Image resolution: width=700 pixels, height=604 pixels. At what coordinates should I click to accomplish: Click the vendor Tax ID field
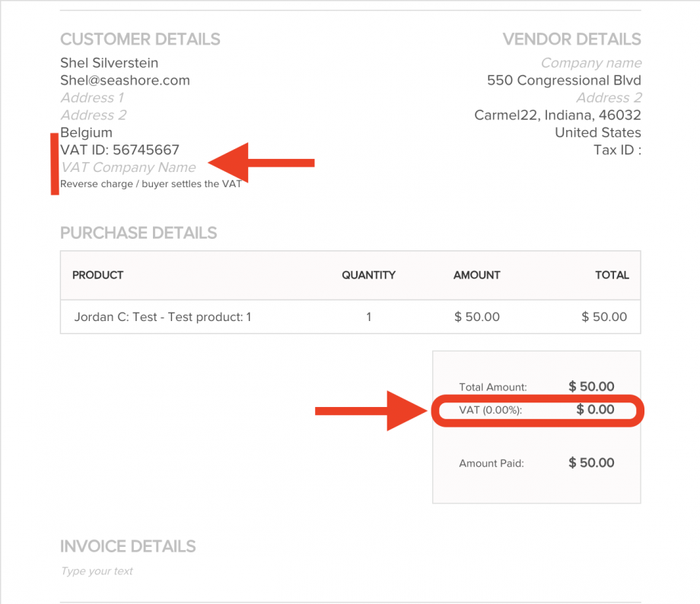click(x=616, y=150)
